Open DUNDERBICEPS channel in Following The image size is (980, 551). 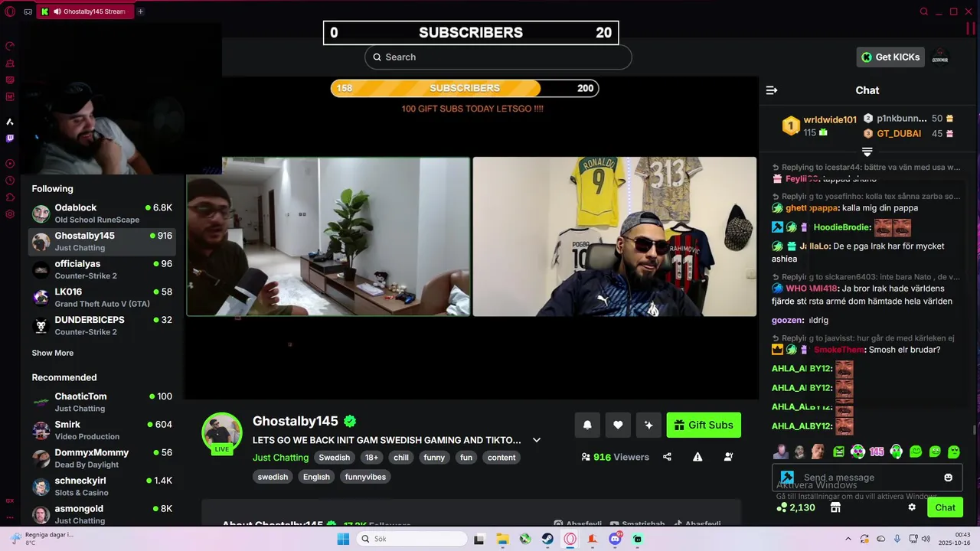(103, 325)
